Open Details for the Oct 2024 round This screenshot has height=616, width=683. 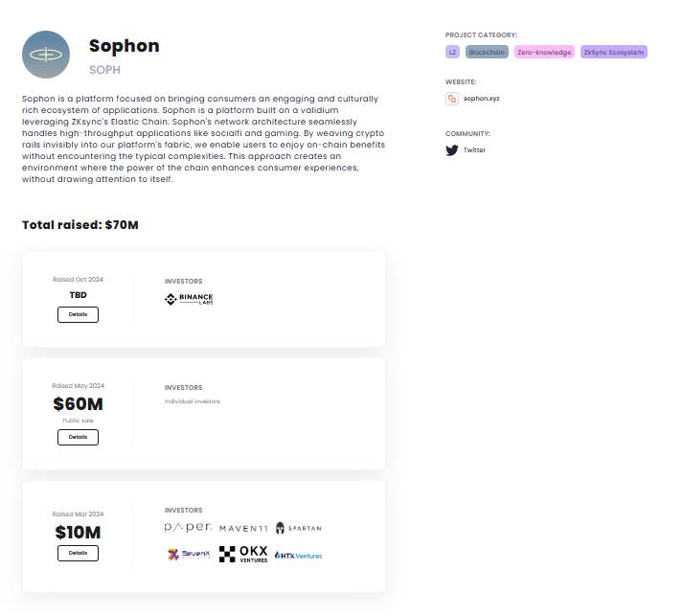[x=78, y=314]
